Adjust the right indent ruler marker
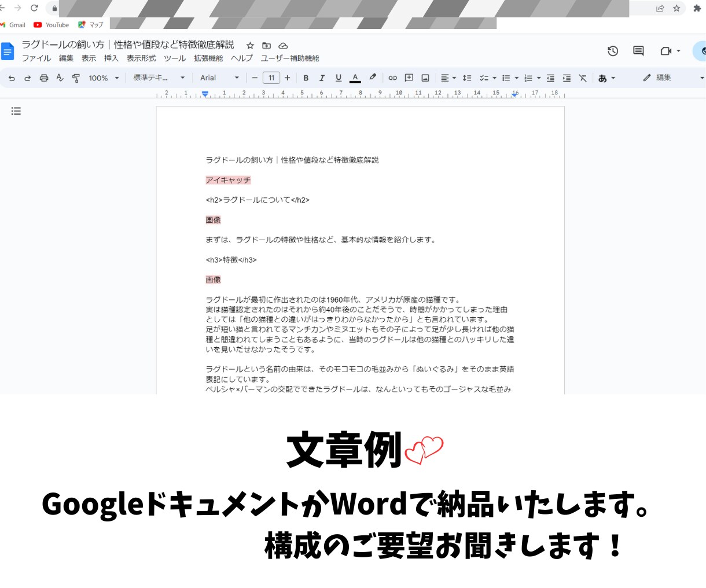Screen dimensions: 706x588 click(x=514, y=94)
